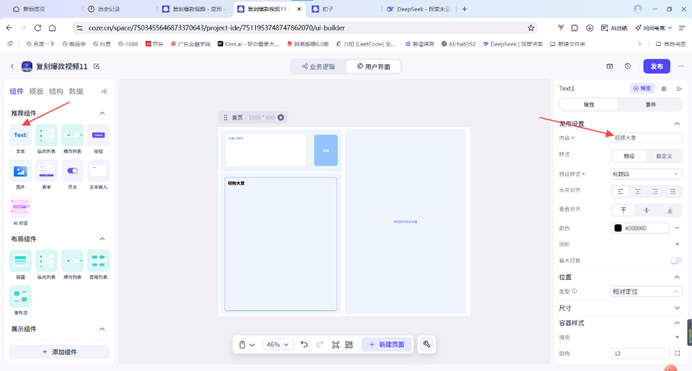Screen dimensions: 692x371
Task: Collapse the 布局组件 section
Action: [102, 239]
